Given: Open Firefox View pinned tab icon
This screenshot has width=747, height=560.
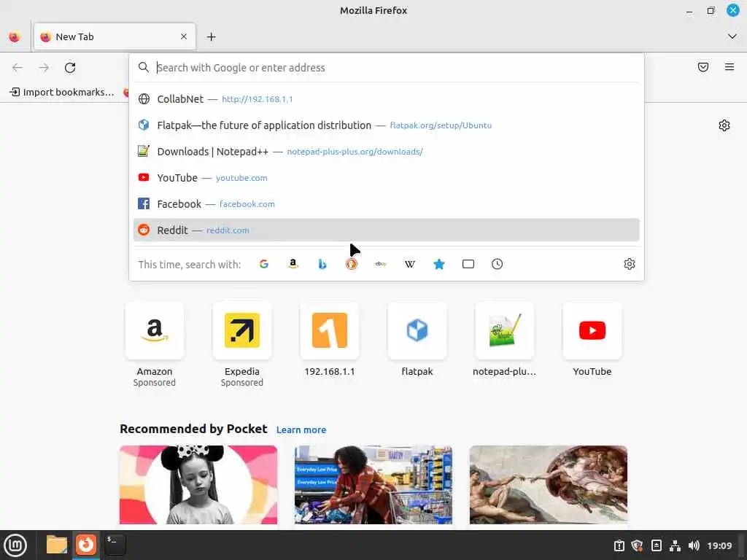Looking at the screenshot, I should coord(15,36).
